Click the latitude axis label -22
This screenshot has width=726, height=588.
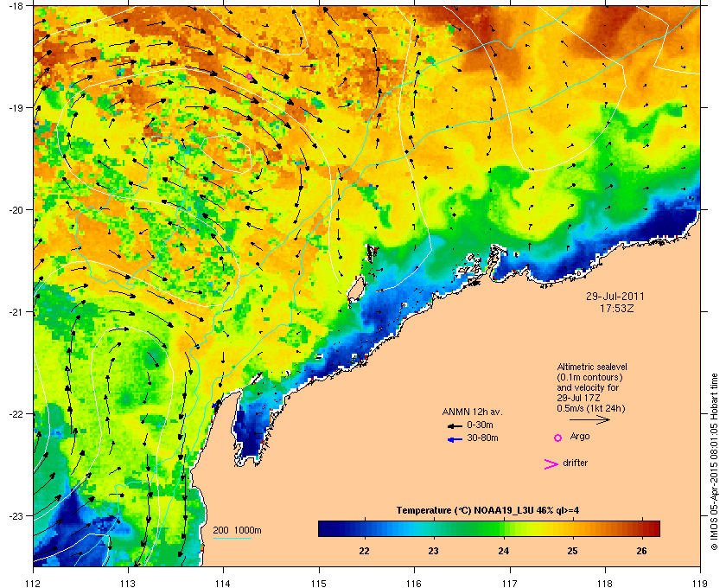(16, 414)
